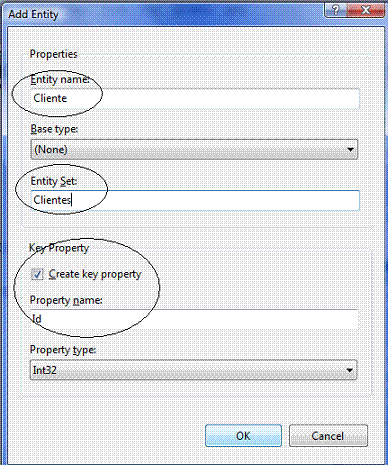
Task: Close the Add Entity dialog
Action: click(x=365, y=10)
